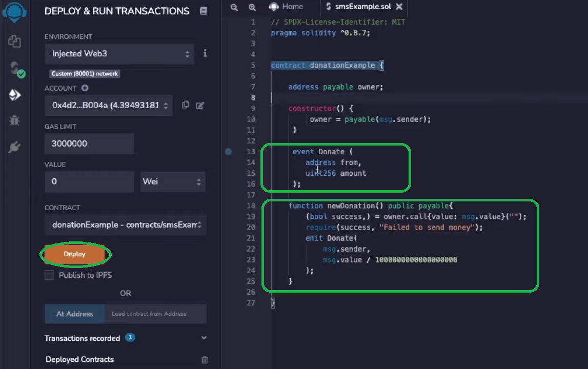Image resolution: width=588 pixels, height=369 pixels.
Task: Click Gas Limit input field
Action: click(89, 143)
